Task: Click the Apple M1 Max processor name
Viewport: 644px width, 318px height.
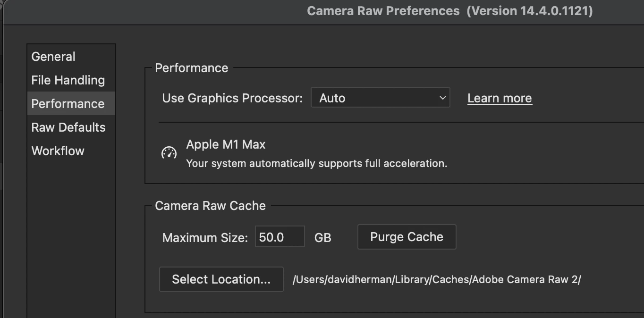Action: 226,144
